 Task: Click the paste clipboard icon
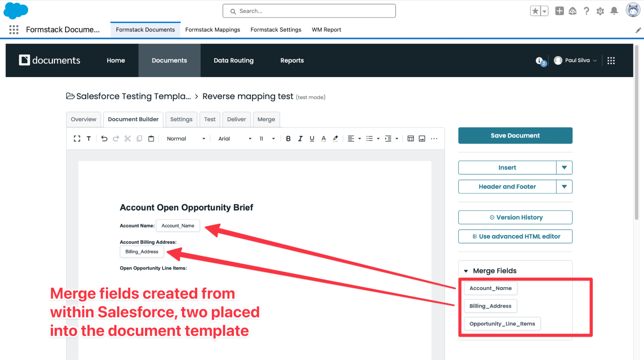(151, 139)
